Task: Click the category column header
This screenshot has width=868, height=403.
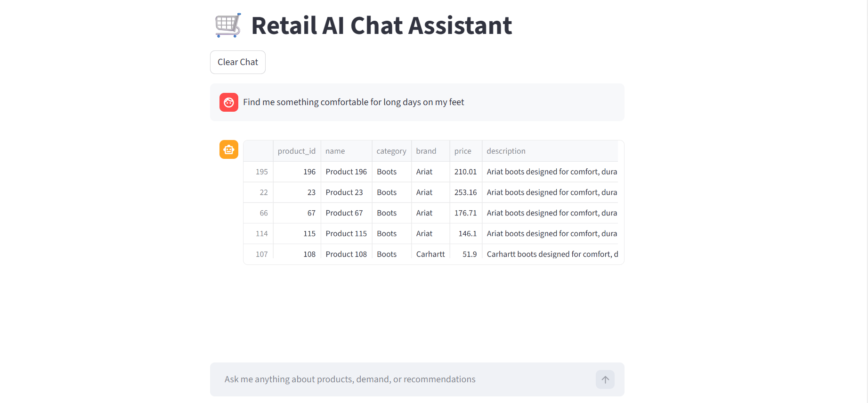Action: click(392, 151)
